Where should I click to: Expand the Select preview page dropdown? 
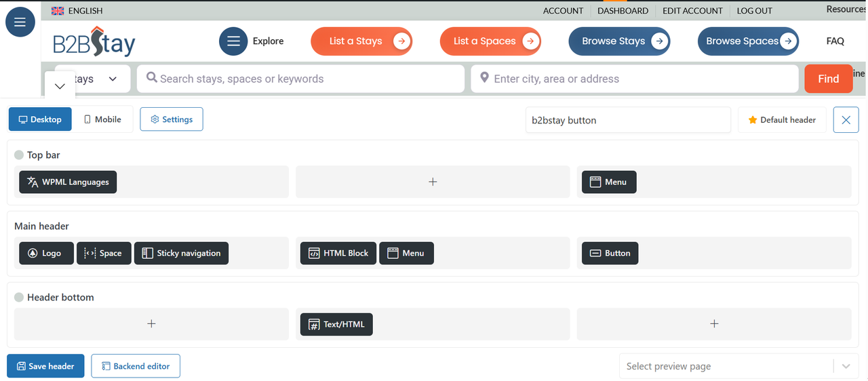click(x=846, y=366)
